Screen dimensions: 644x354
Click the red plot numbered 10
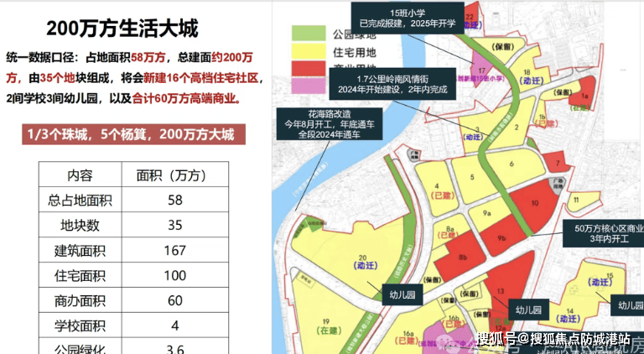(x=535, y=203)
